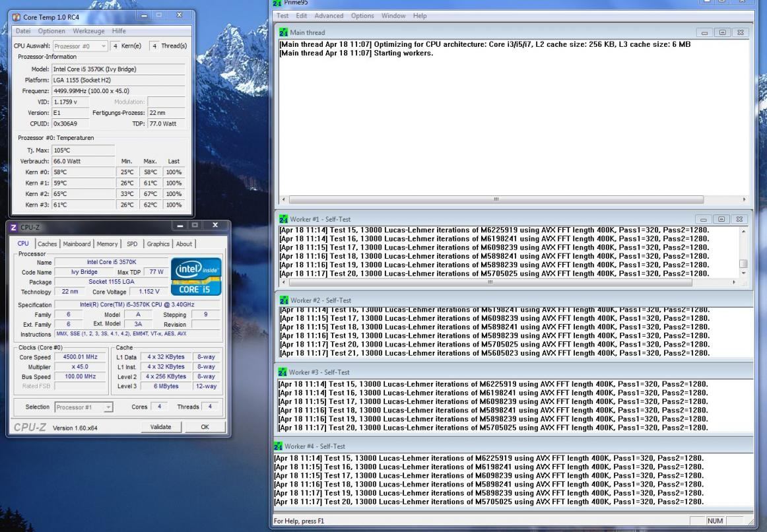Click the Frequenz field showing 4499.99MHz
This screenshot has width=767, height=532.
(118, 91)
